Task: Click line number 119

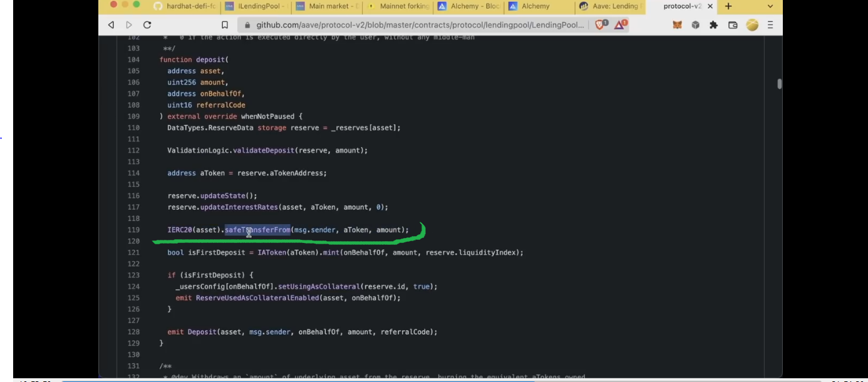Action: pos(133,230)
